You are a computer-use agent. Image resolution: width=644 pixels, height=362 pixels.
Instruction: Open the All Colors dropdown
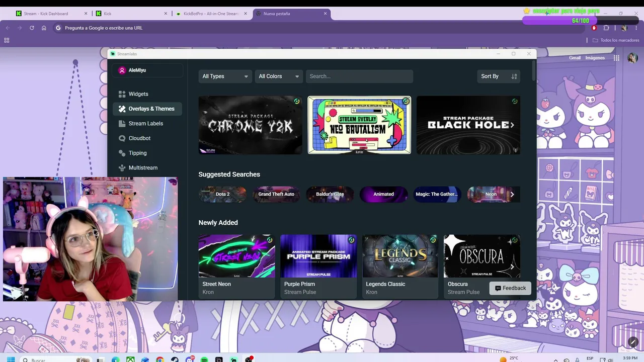click(x=279, y=76)
